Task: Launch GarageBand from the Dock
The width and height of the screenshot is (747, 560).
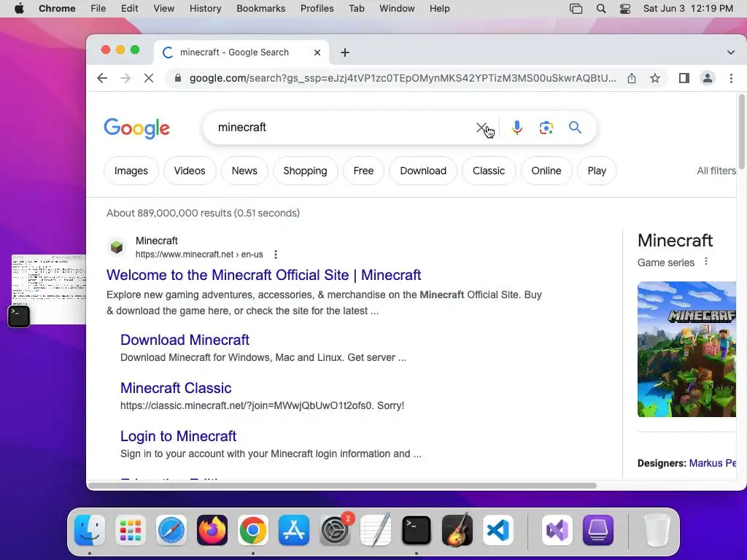Action: click(x=457, y=529)
